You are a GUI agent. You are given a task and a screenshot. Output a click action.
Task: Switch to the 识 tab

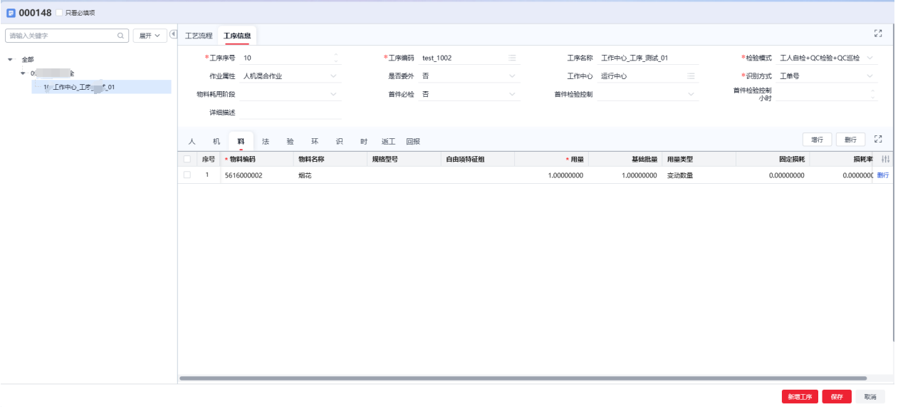coord(339,141)
